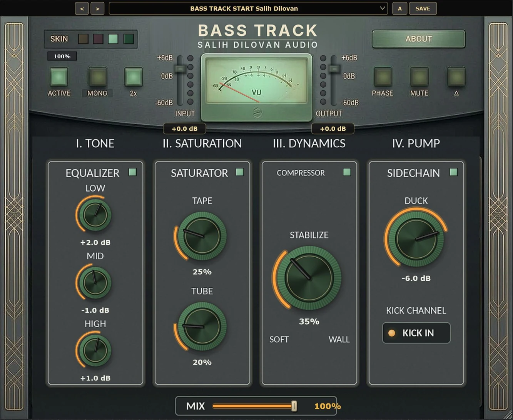This screenshot has height=420, width=513.
Task: Click the TUBE saturation knob
Action: pyautogui.click(x=202, y=326)
